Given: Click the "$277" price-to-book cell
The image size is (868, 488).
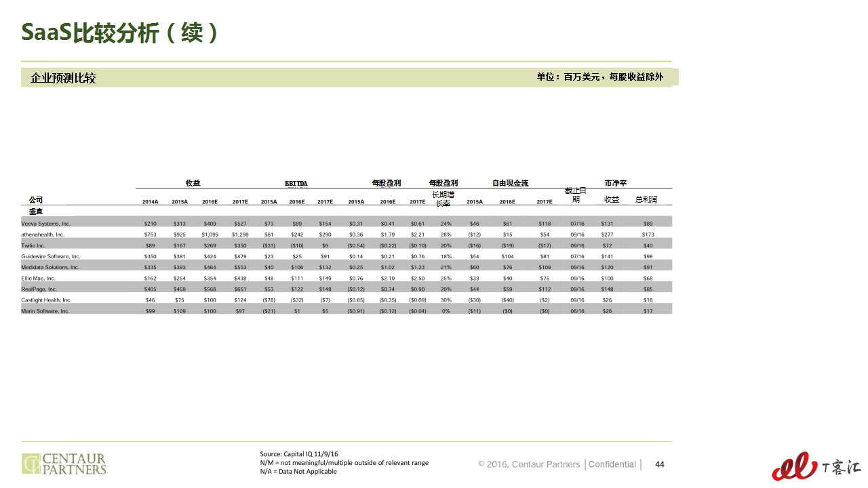Looking at the screenshot, I should click(608, 235).
